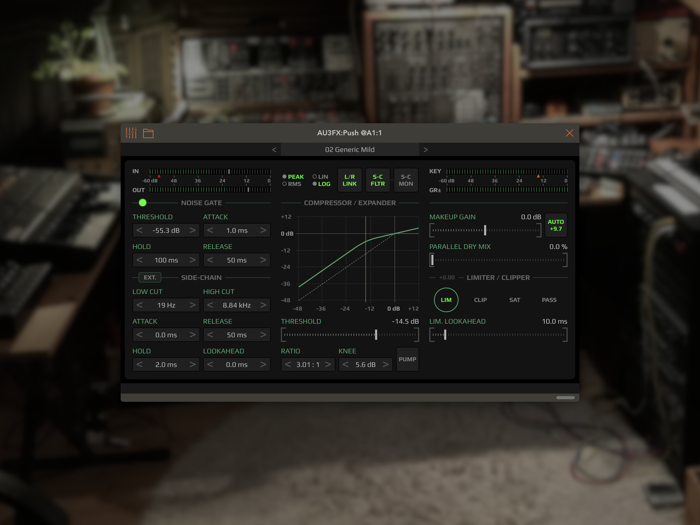Viewport: 700px width, 525px height.
Task: Click the limiter +0.00 value
Action: (447, 277)
